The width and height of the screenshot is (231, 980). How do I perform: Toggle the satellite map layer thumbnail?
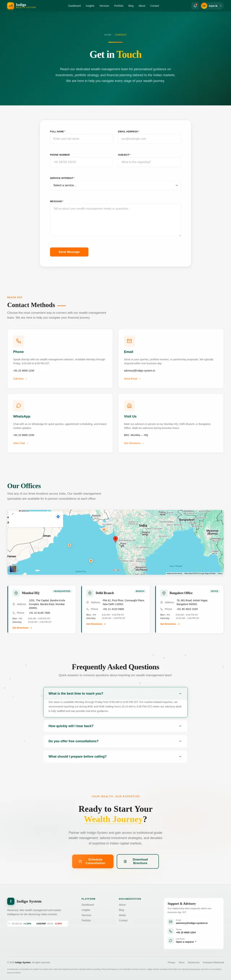click(13, 569)
